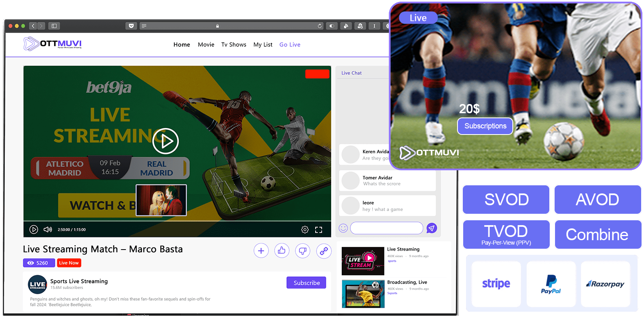Select the SVOD option

506,200
